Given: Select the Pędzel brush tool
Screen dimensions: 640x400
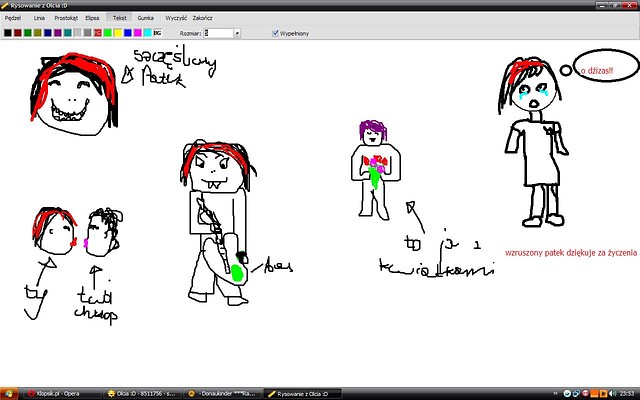Looking at the screenshot, I should coord(13,18).
